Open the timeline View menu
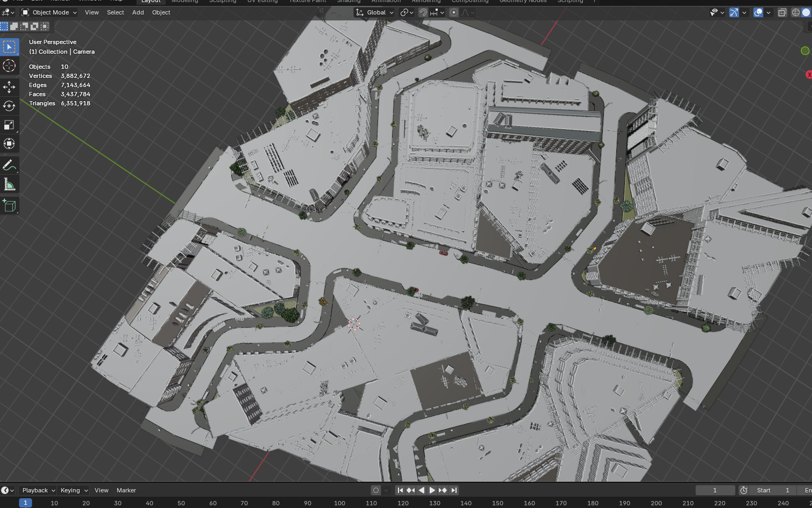812x508 pixels. (x=102, y=490)
